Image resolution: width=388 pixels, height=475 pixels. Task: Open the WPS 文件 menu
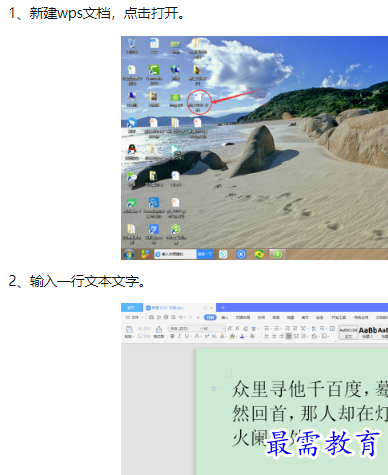(134, 317)
